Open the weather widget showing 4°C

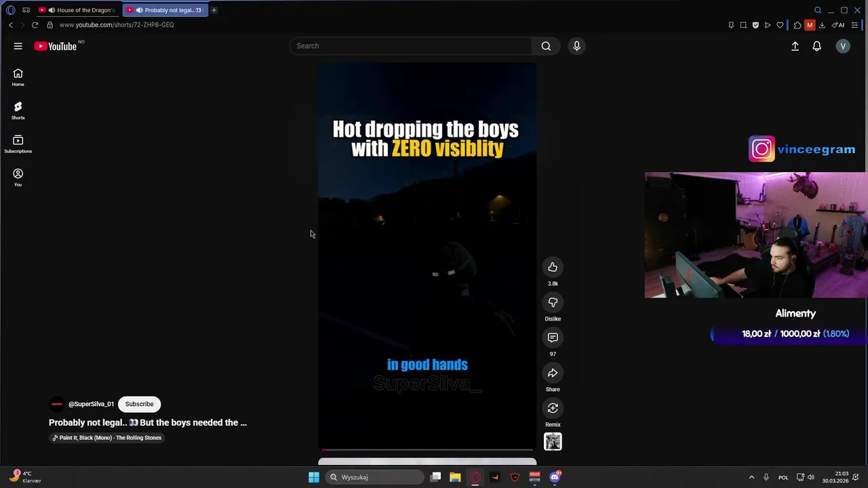[x=24, y=477]
